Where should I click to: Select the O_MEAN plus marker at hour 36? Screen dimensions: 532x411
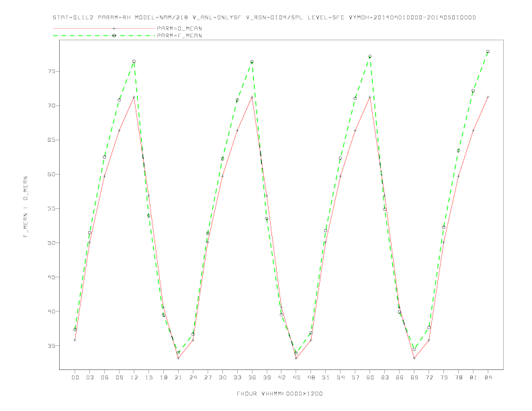tap(252, 97)
